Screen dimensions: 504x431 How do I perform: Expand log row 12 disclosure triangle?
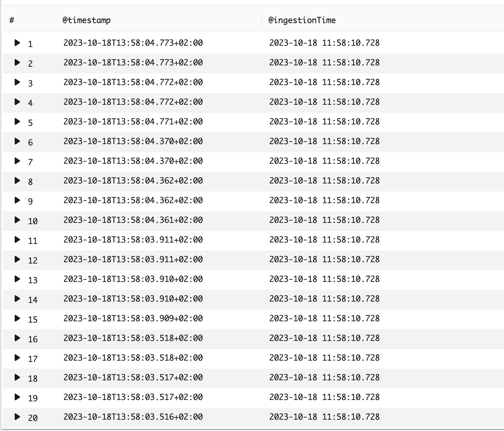coord(17,259)
